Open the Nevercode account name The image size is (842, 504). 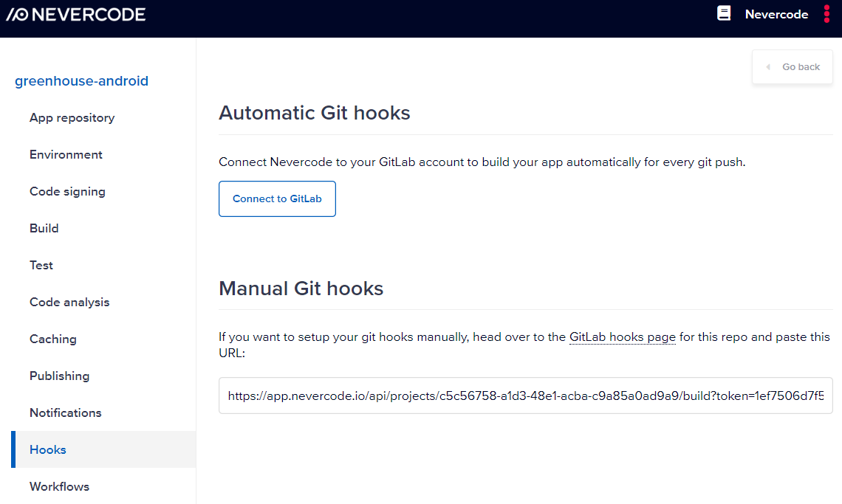776,15
